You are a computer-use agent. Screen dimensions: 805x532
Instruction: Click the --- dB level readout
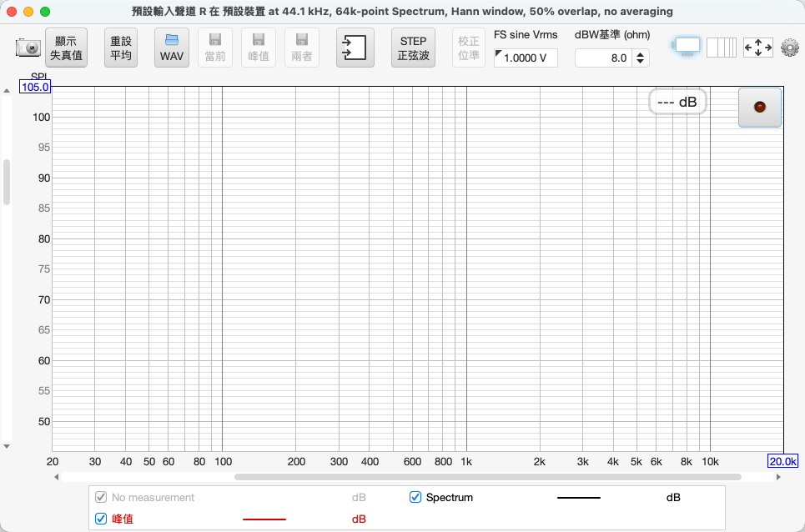tap(677, 102)
